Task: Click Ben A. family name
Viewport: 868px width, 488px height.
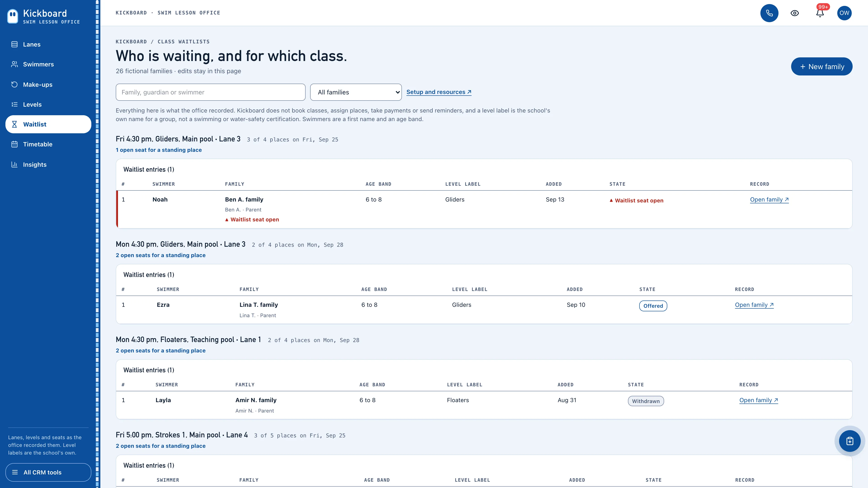Action: pos(244,199)
